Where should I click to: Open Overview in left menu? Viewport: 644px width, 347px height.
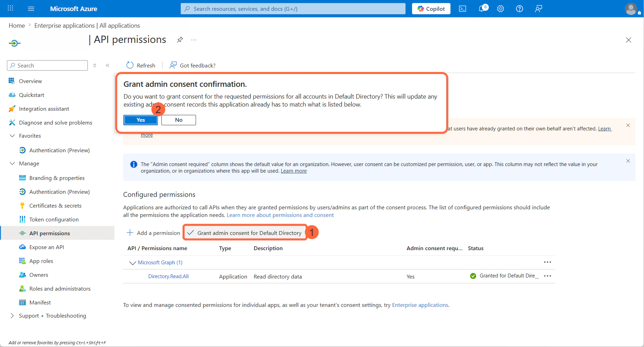tap(30, 81)
